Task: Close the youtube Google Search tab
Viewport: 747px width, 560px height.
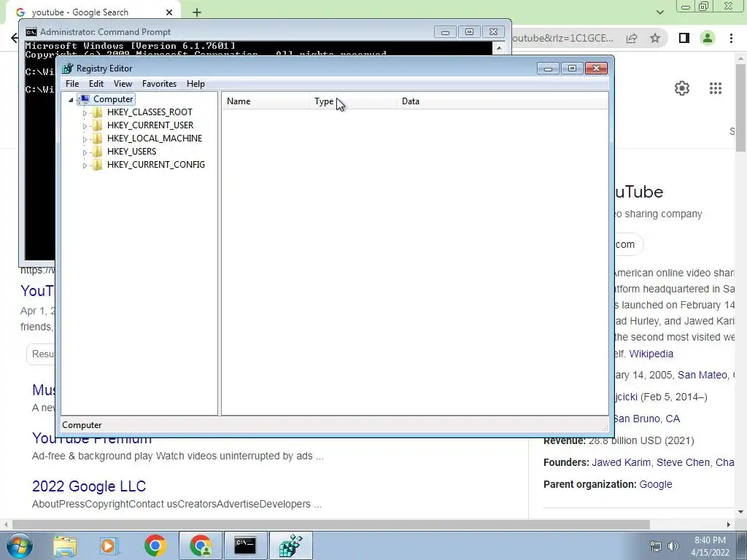Action: pyautogui.click(x=169, y=12)
